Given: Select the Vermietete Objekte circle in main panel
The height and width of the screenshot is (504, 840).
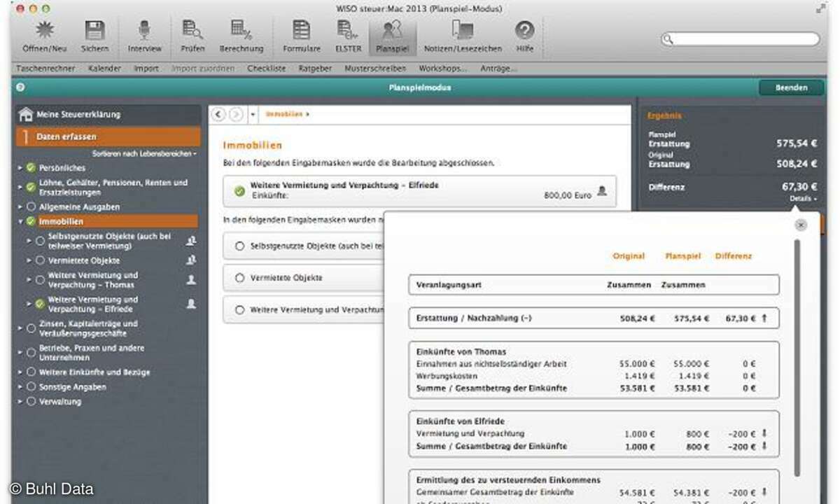Looking at the screenshot, I should [240, 278].
